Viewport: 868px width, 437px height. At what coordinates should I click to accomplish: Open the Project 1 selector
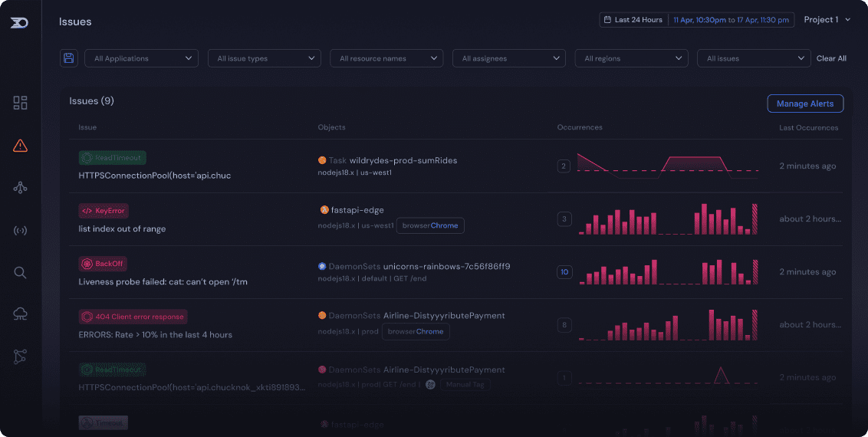pos(827,20)
